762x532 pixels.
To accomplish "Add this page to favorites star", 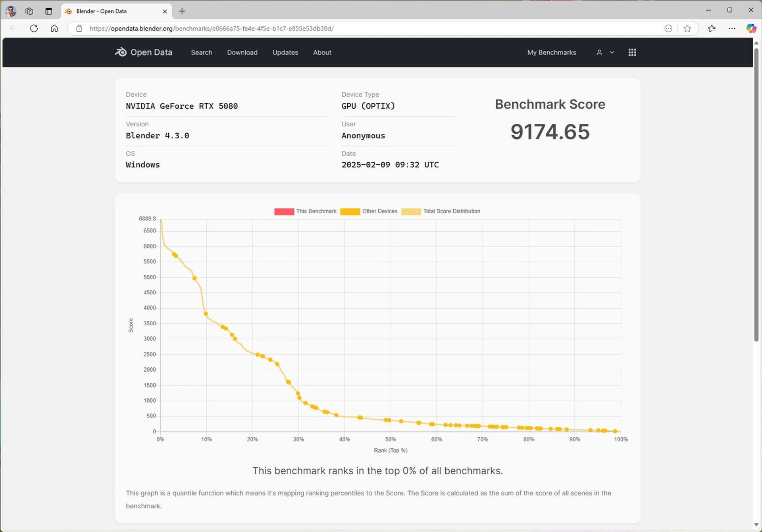I will pyautogui.click(x=687, y=29).
